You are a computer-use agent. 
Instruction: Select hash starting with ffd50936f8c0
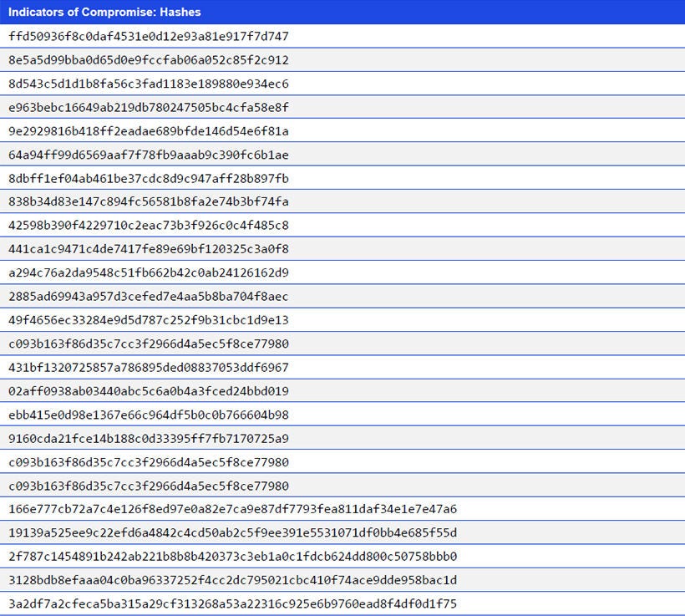[149, 36]
